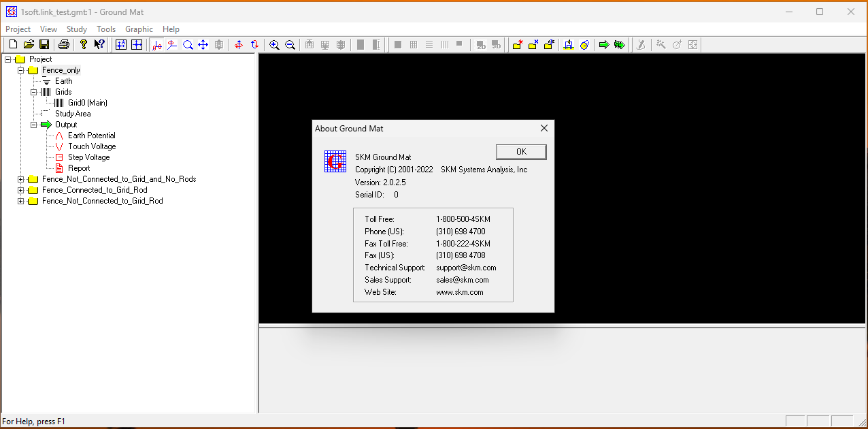Screen dimensions: 868x429
Task: Open the Graphic menu
Action: pos(139,29)
